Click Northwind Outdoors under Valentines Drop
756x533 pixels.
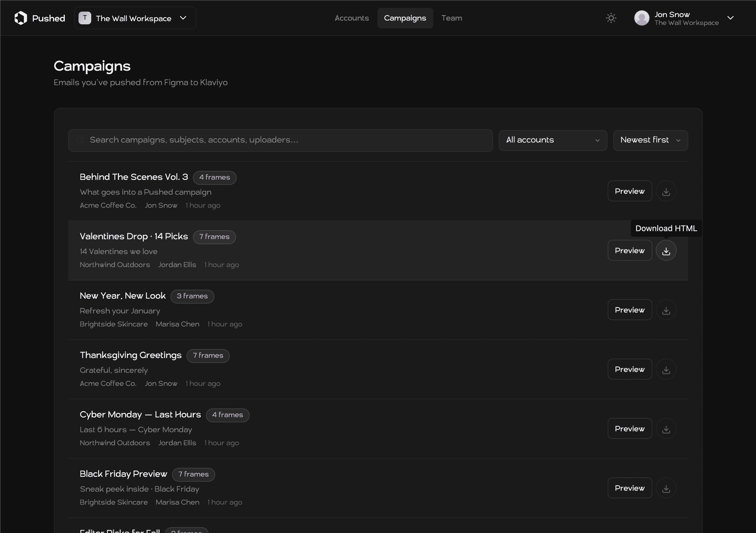pos(115,265)
